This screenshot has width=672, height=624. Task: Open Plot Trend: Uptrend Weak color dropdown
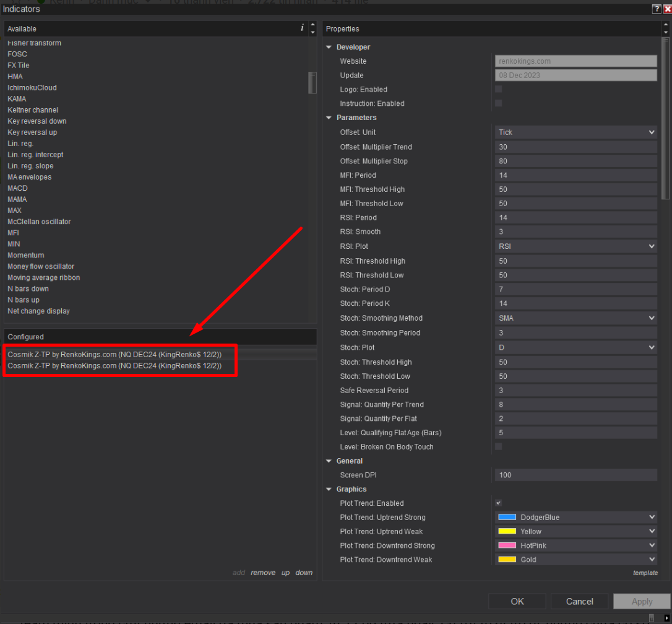575,531
